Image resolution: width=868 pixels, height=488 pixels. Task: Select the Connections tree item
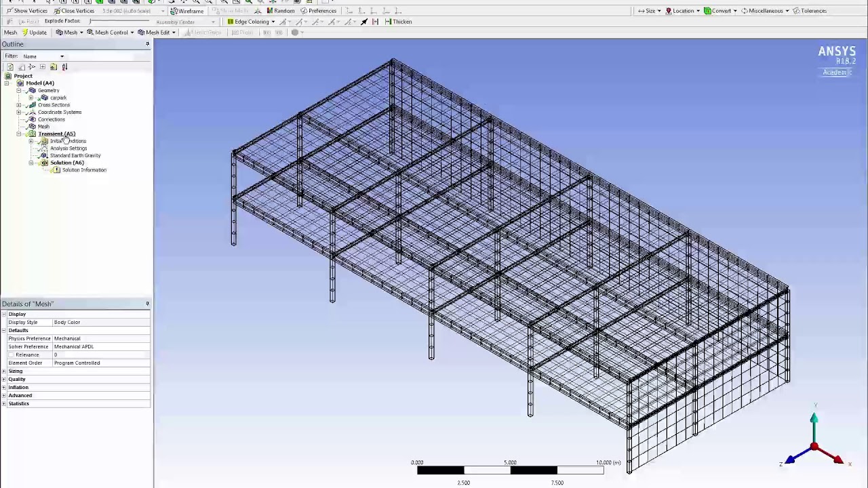[51, 119]
